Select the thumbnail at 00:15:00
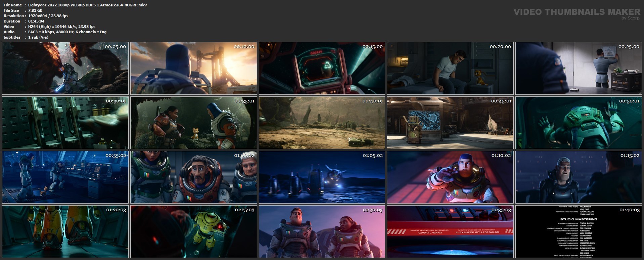The height and width of the screenshot is (260, 644). click(x=322, y=69)
